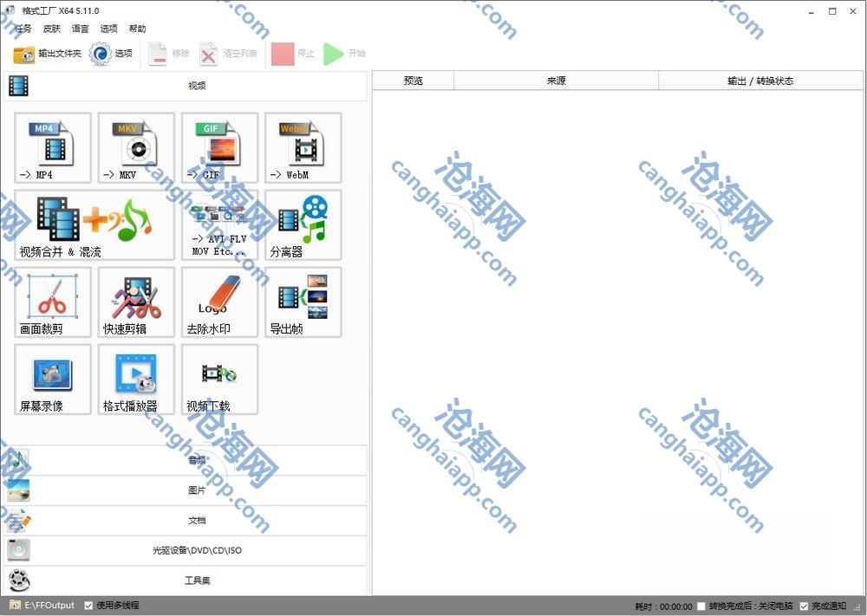Toggle the use multi-threading checkbox

point(89,606)
